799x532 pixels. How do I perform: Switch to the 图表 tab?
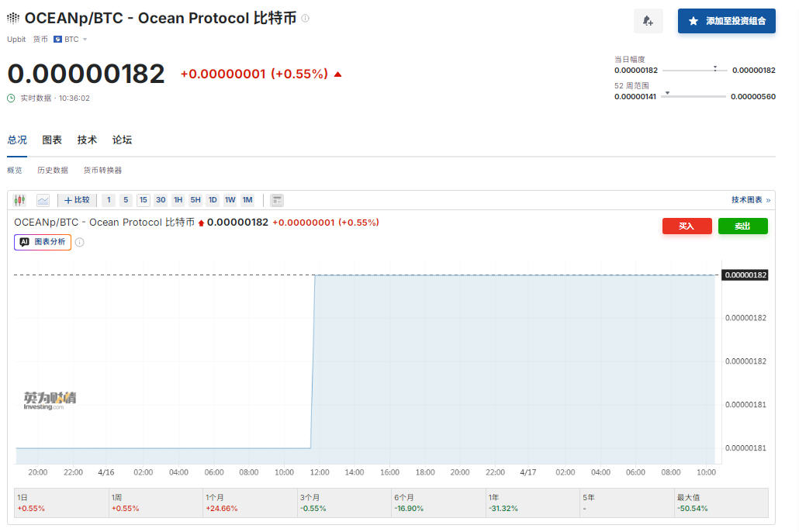52,140
